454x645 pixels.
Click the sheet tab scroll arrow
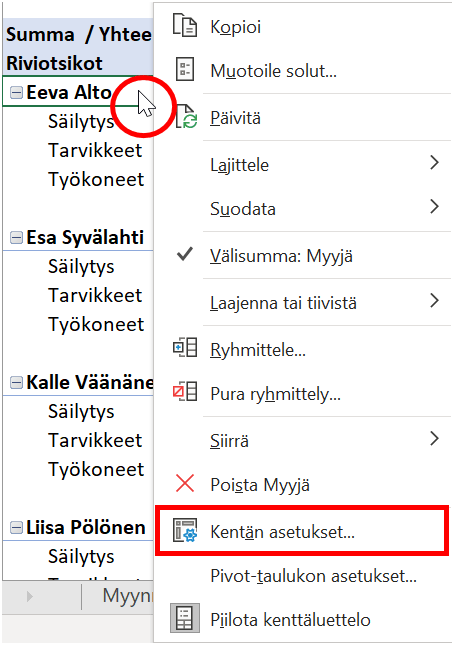tap(29, 596)
